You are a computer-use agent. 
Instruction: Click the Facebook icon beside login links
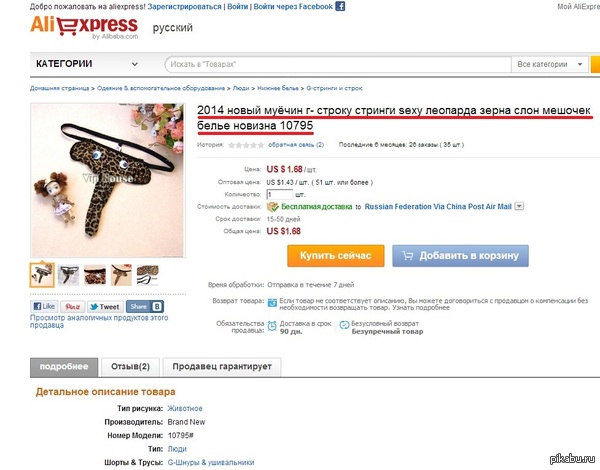pos(340,6)
